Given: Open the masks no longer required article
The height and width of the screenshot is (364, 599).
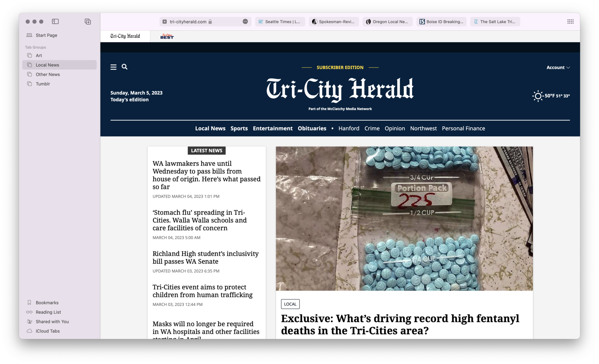Looking at the screenshot, I should pyautogui.click(x=206, y=329).
